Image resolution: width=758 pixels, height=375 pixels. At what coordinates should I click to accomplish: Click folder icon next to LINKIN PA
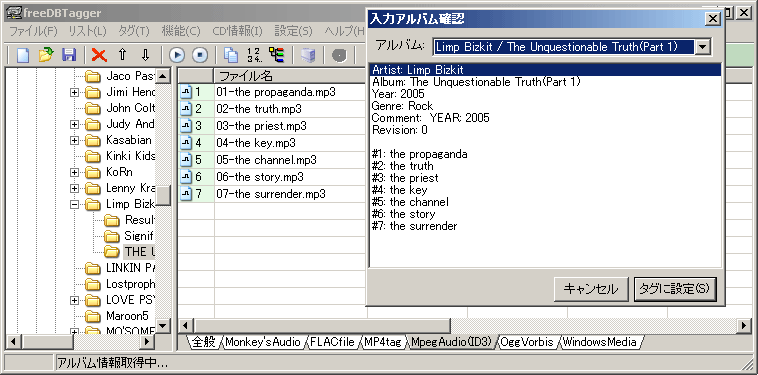[x=93, y=268]
